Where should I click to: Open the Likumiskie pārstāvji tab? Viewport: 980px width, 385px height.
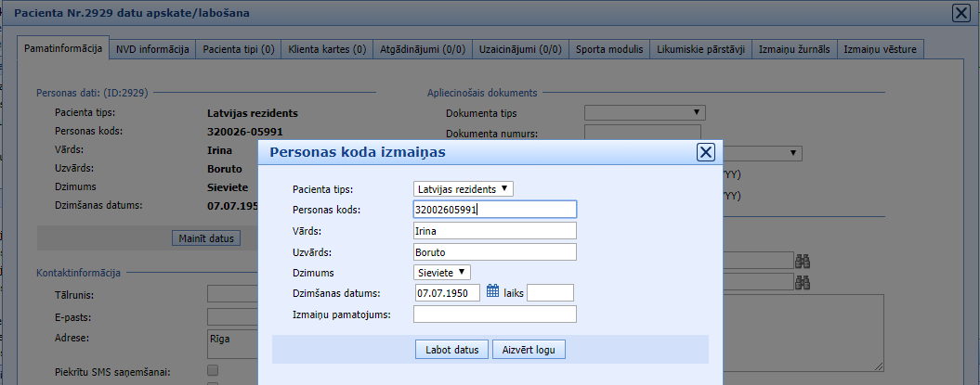(x=699, y=49)
